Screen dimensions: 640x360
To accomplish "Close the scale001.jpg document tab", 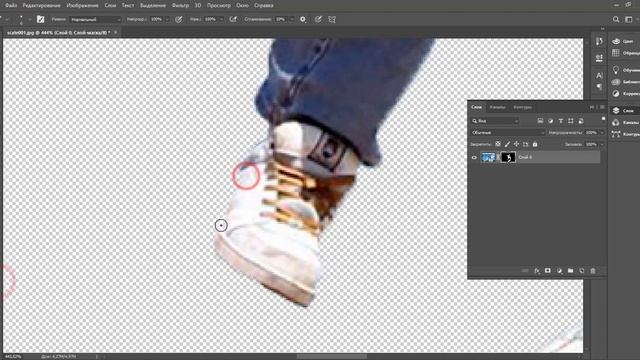I will tap(116, 32).
